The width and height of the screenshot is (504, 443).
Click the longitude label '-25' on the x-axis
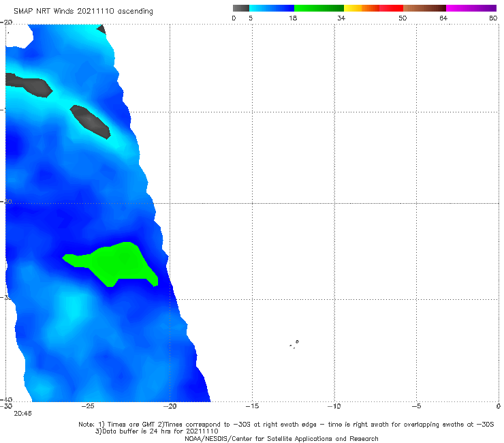coord(88,406)
